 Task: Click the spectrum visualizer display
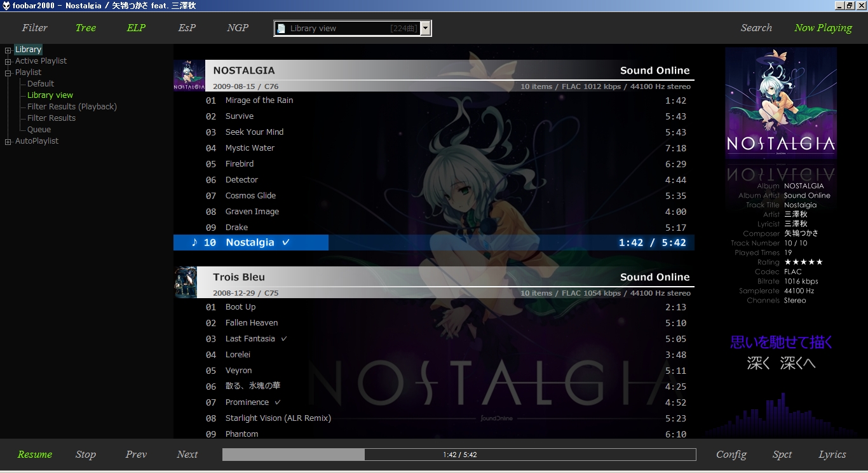[781, 415]
